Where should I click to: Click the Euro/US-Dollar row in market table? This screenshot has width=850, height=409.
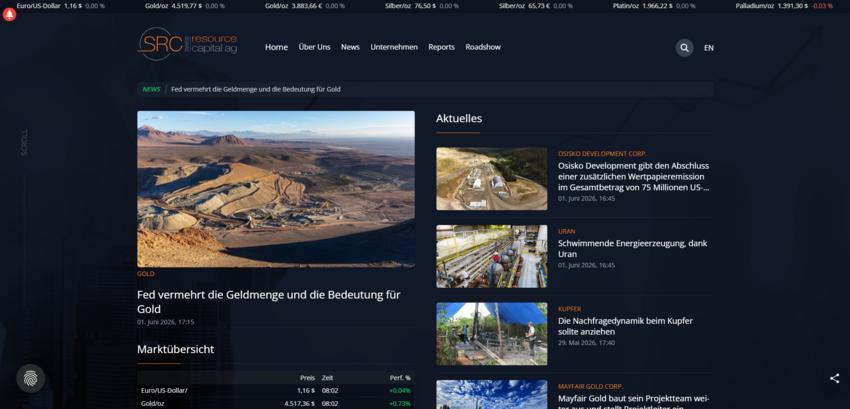276,391
